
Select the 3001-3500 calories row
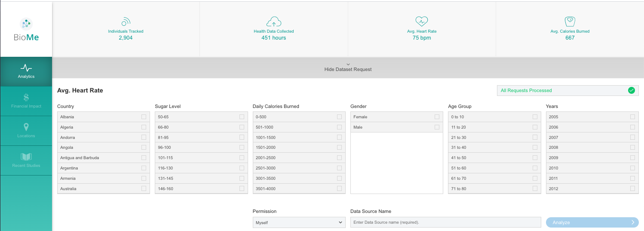pos(299,178)
